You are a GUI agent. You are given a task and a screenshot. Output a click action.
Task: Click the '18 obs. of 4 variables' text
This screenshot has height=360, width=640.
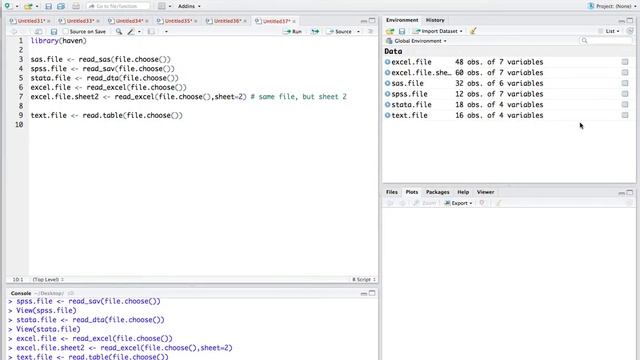tap(499, 104)
